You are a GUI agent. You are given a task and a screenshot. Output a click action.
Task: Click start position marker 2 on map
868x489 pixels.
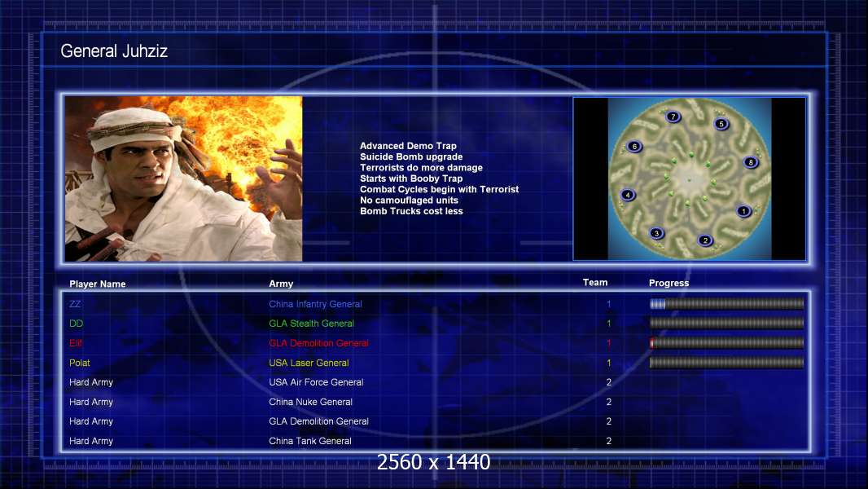[704, 240]
